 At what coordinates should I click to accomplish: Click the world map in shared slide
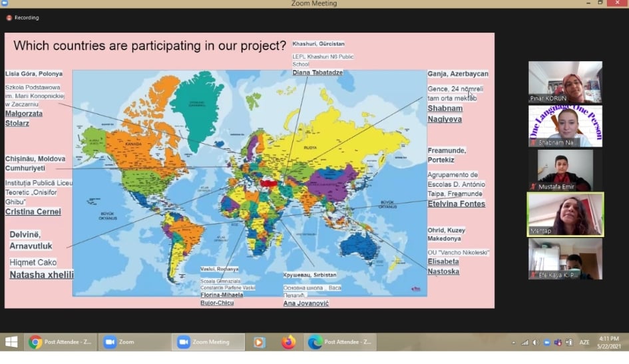[x=249, y=183]
